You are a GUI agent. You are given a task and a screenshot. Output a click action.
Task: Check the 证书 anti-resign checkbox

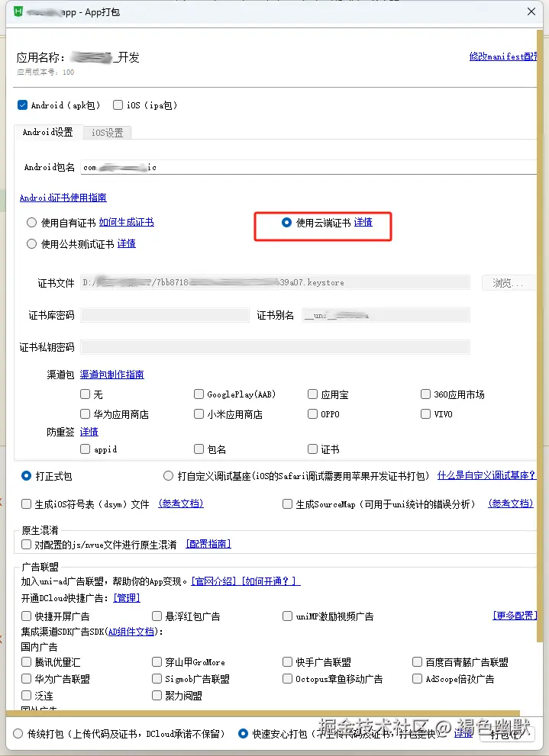click(x=312, y=449)
